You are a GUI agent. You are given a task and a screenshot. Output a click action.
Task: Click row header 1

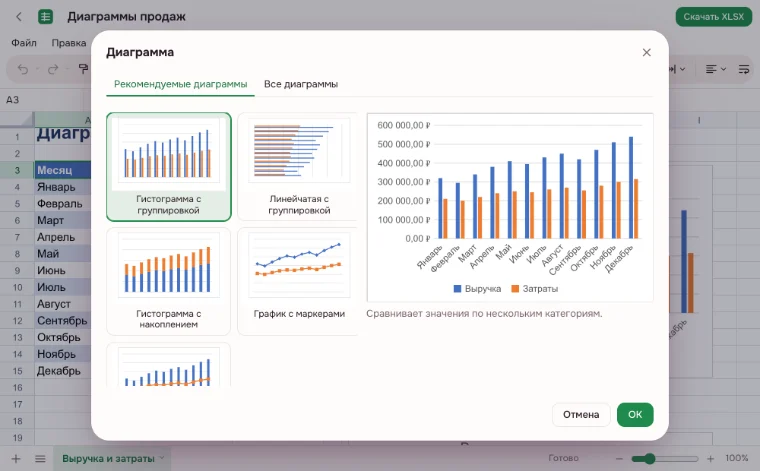(17, 137)
